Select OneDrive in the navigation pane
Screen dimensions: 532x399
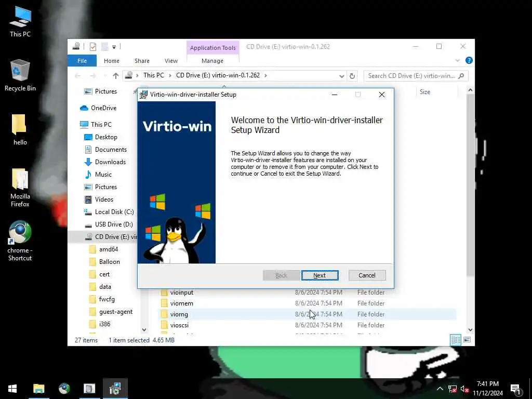click(103, 108)
